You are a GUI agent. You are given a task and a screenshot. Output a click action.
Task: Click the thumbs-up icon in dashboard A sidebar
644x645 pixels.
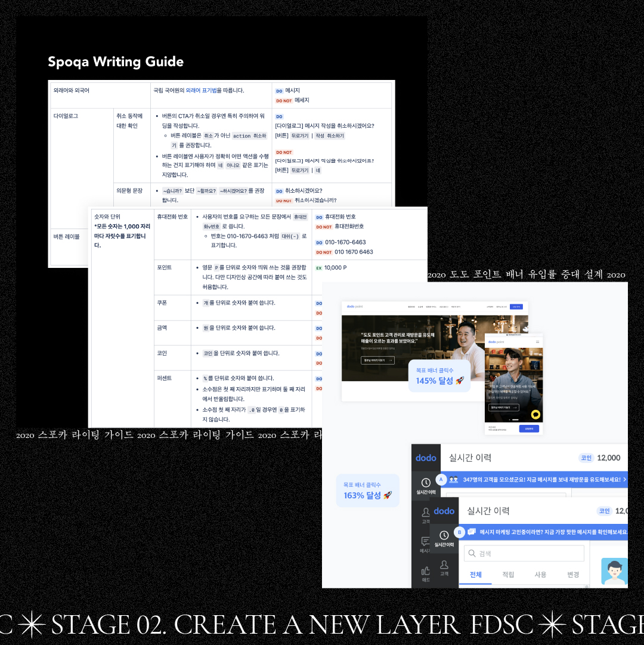[x=426, y=571]
